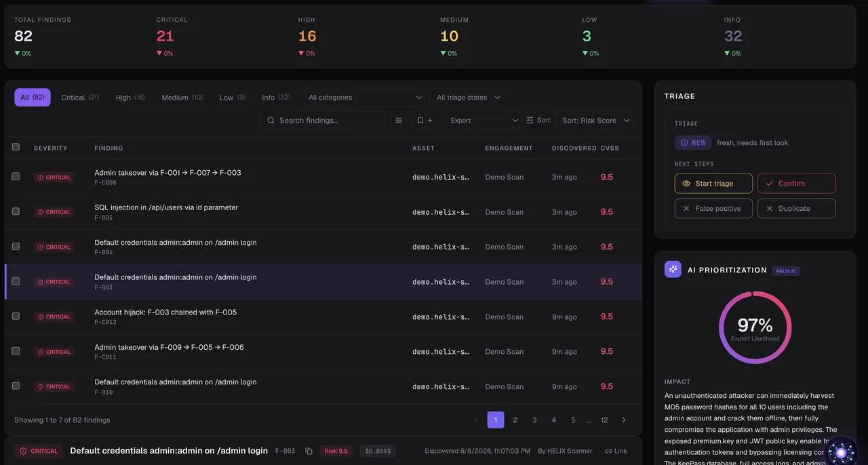Check the SQL injection finding row checkbox
This screenshot has height=465, width=868.
(16, 211)
